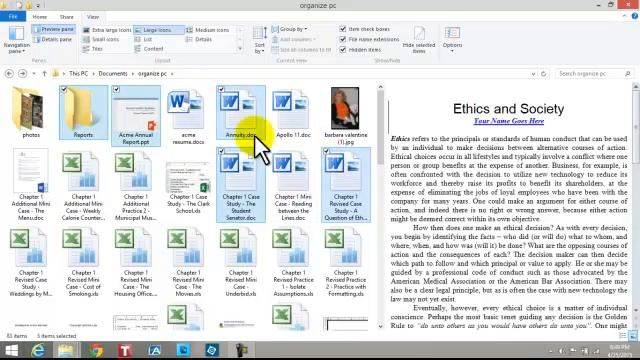Uncheck Chapter 1 Case Study - The Student Senator.doc checkbox

pos(221,151)
